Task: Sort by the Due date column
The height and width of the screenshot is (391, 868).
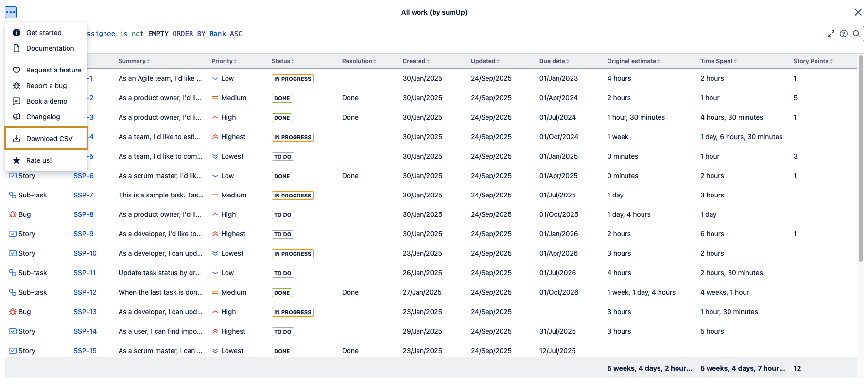Action: click(x=554, y=61)
